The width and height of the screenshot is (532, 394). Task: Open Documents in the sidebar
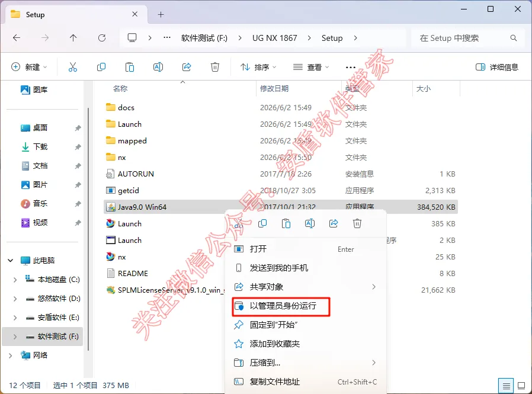[34, 166]
